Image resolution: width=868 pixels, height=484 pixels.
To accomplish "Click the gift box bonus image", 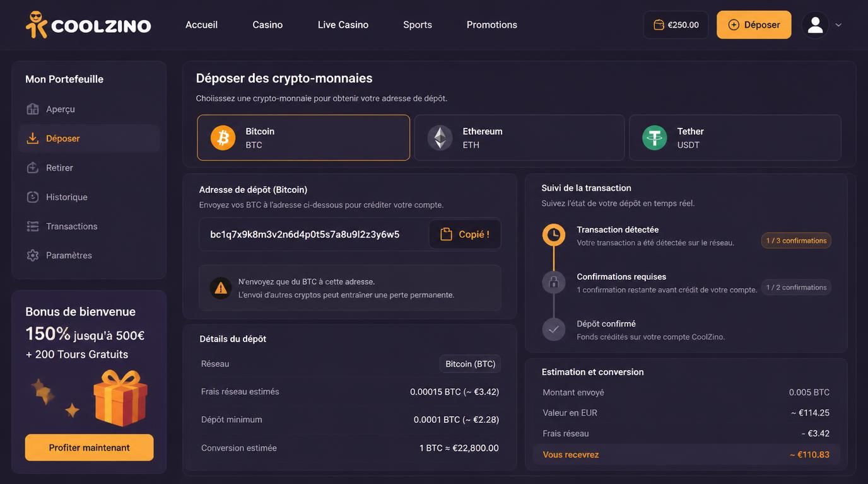I will (x=120, y=398).
